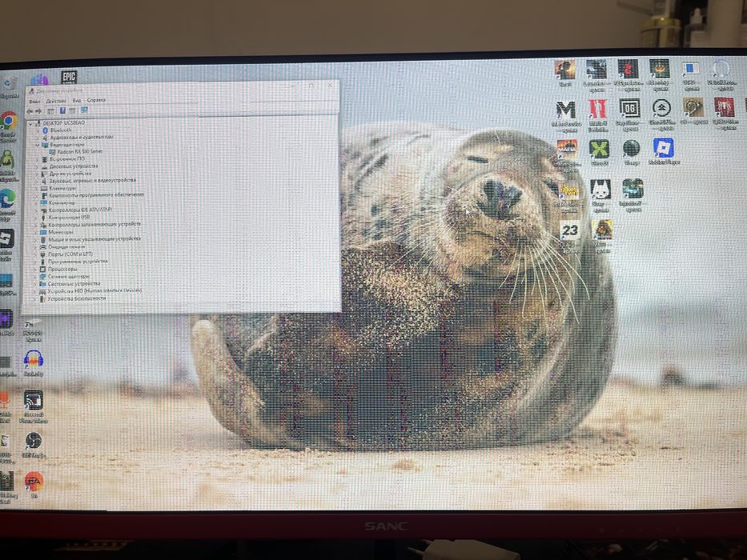Open the Действие menu
Image resolution: width=747 pixels, height=560 pixels.
(x=56, y=101)
